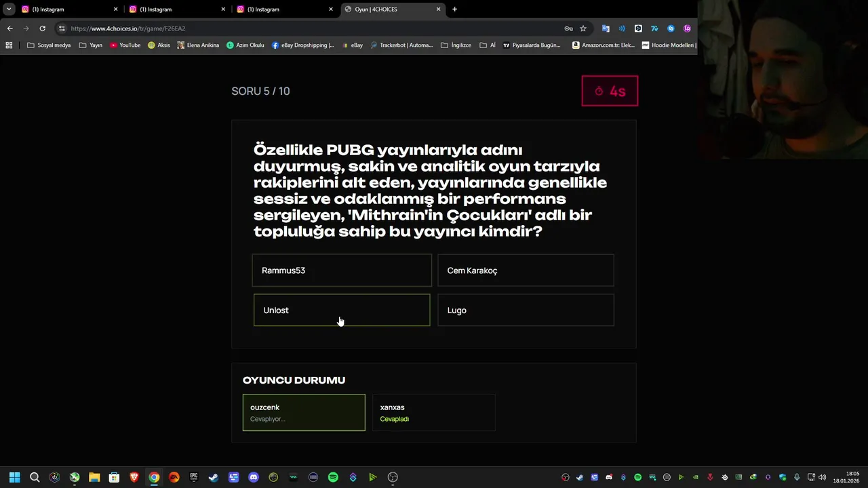Click the SORU 5 / 10 label
The height and width of the screenshot is (488, 868).
point(260,91)
